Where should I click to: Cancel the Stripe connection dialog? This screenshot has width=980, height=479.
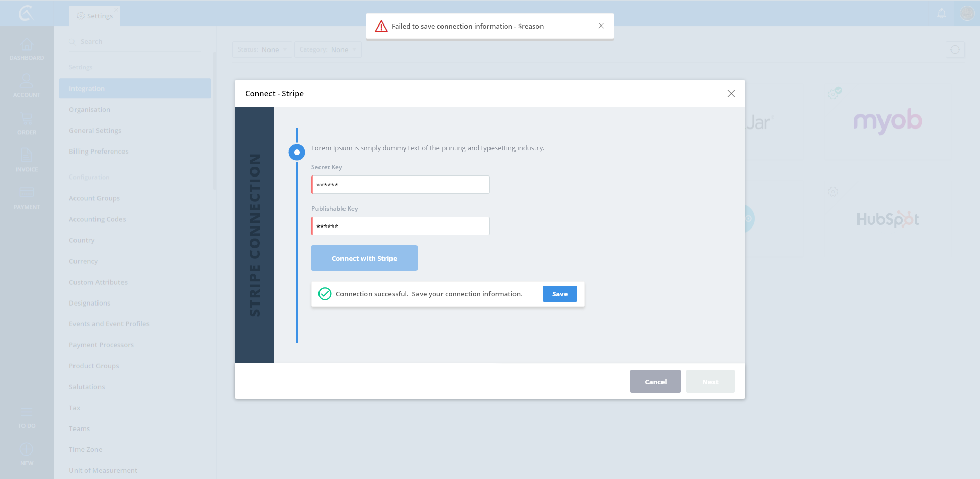point(655,382)
